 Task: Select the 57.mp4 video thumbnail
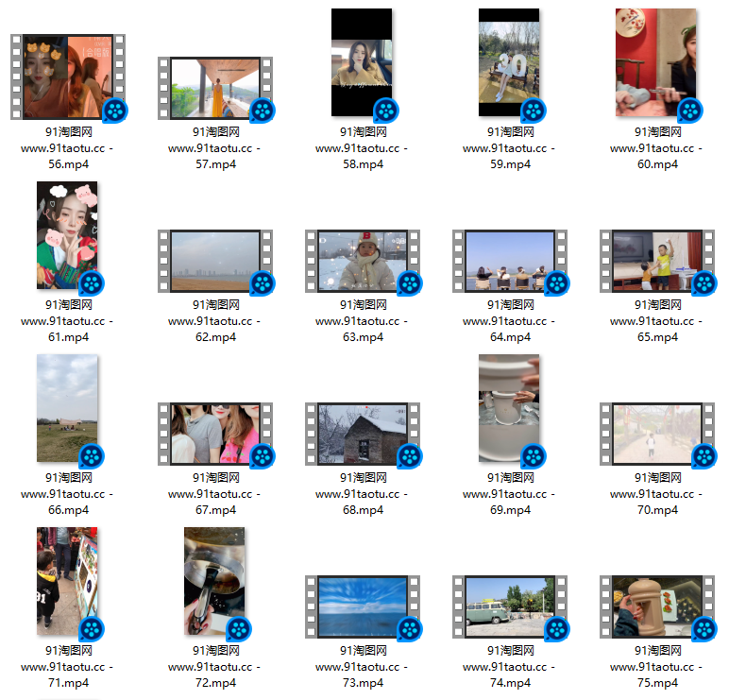point(215,89)
